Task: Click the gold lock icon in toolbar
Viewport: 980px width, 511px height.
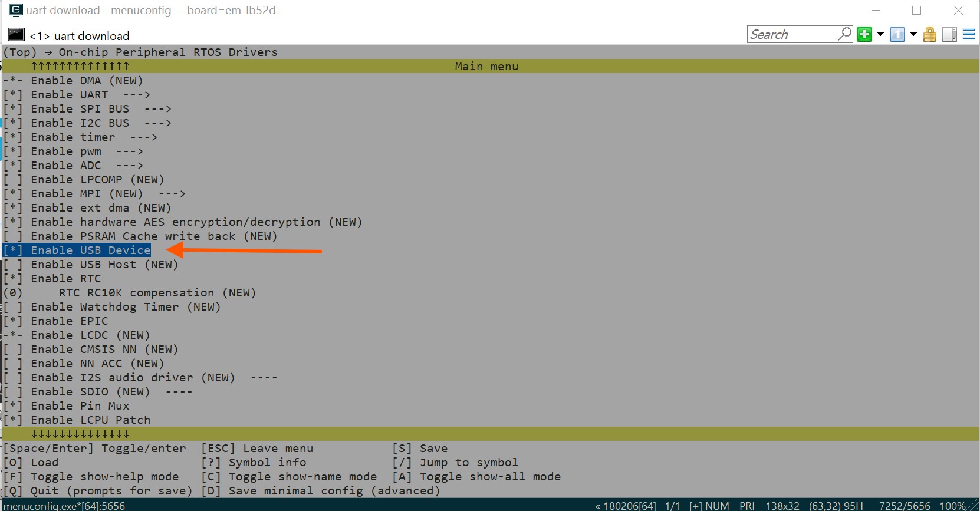Action: [x=930, y=35]
